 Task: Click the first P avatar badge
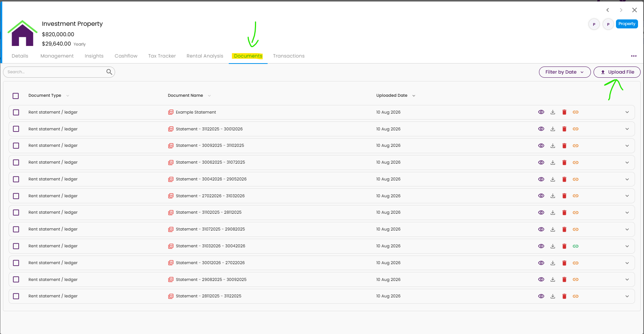tap(594, 24)
